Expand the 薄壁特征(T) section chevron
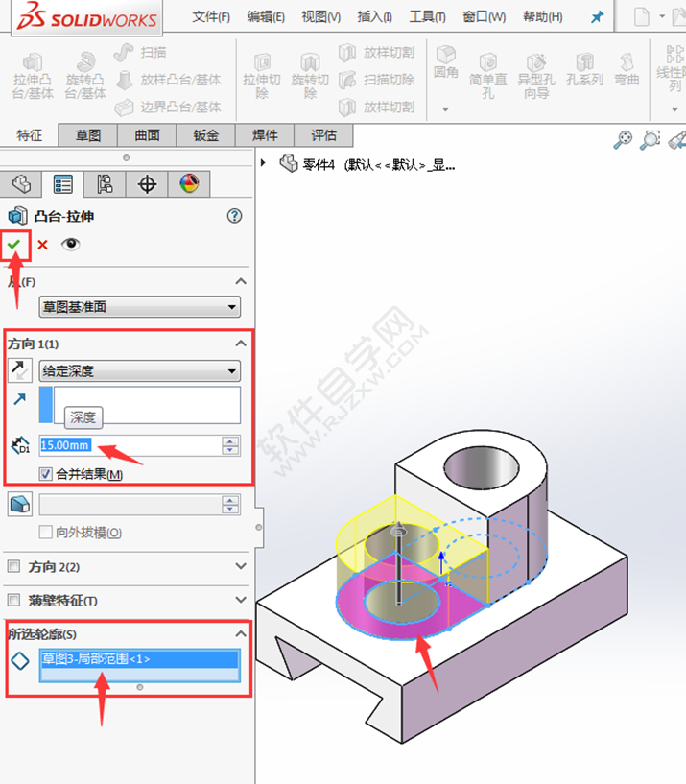686x784 pixels. (x=241, y=600)
